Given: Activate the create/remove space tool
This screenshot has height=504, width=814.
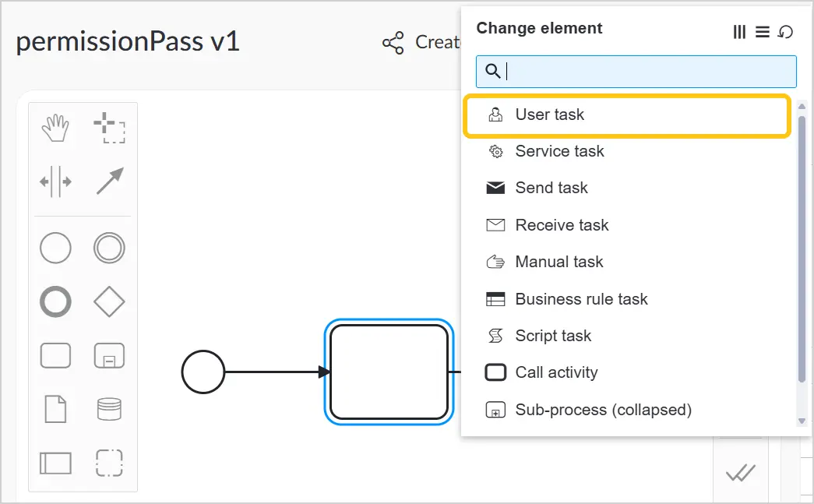Looking at the screenshot, I should 55,182.
